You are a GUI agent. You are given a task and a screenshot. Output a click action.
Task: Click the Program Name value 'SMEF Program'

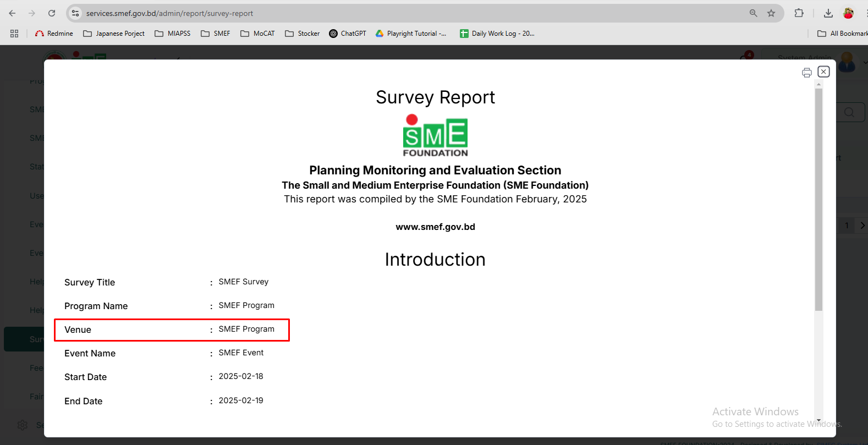(x=246, y=305)
